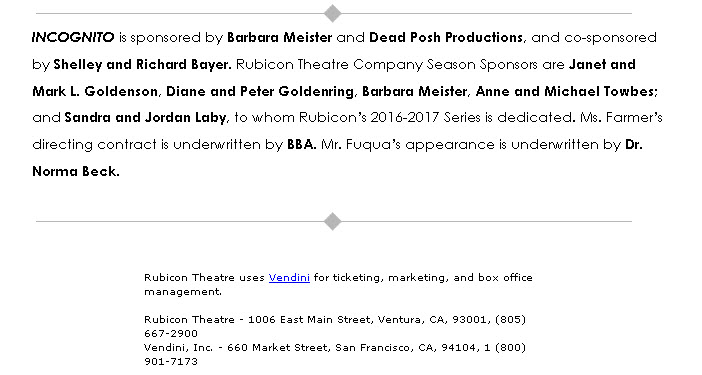The image size is (702, 375).
Task: Click Anne and Michael Towbes name
Action: 565,91
